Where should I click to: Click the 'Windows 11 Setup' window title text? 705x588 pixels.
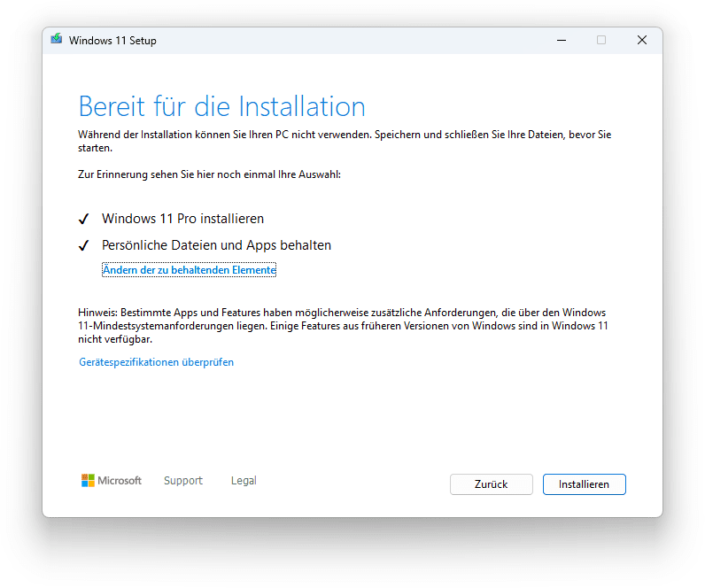112,41
